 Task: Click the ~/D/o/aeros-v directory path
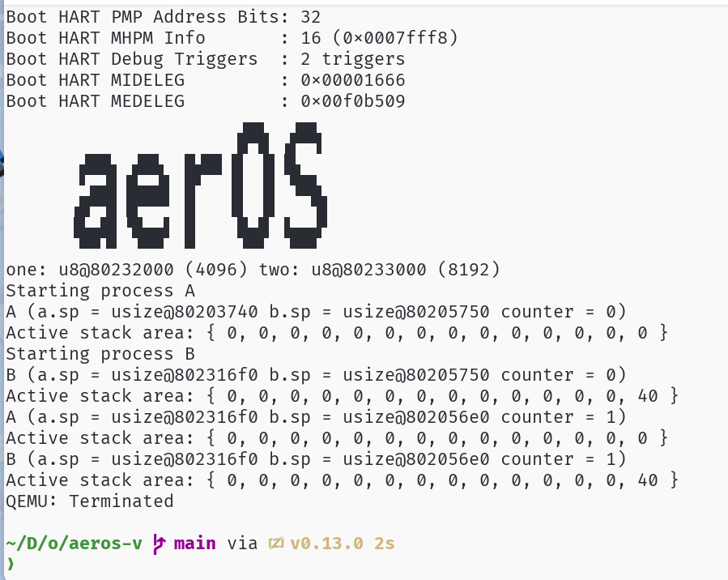pos(75,544)
